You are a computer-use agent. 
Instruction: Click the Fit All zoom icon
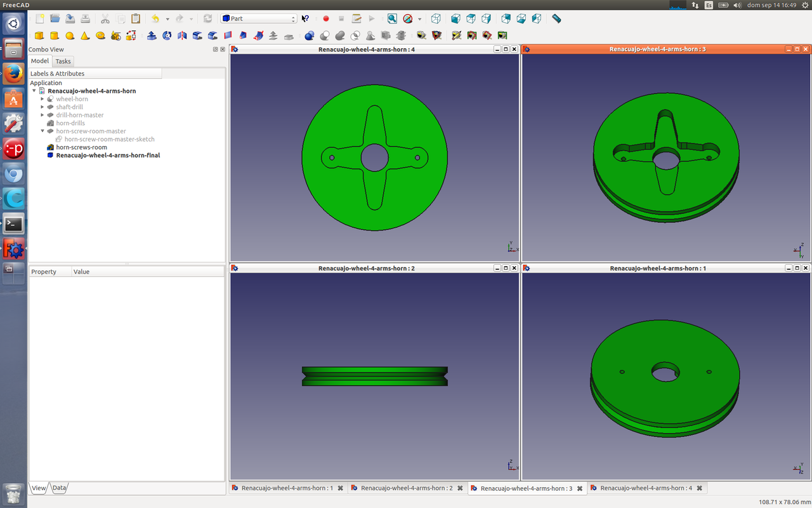(392, 19)
